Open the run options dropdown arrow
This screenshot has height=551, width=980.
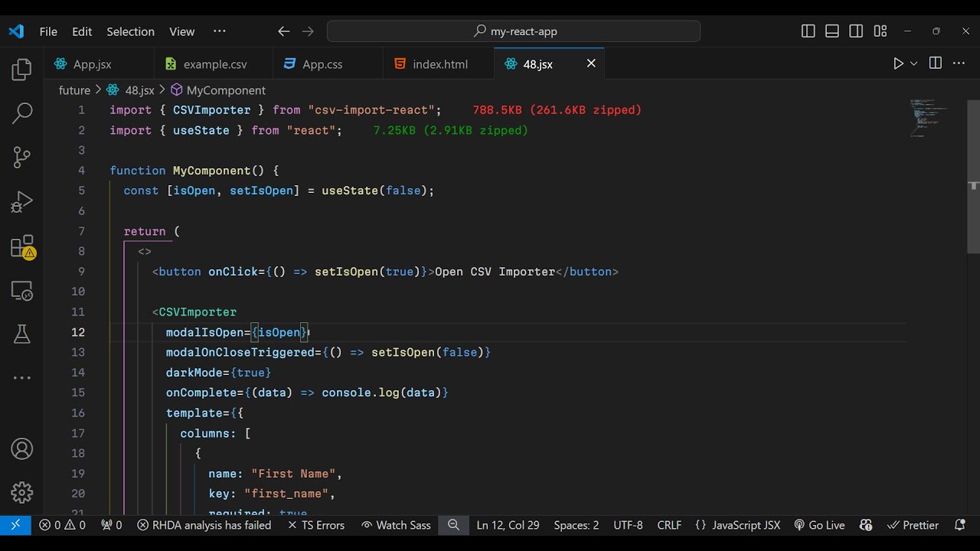pyautogui.click(x=913, y=64)
